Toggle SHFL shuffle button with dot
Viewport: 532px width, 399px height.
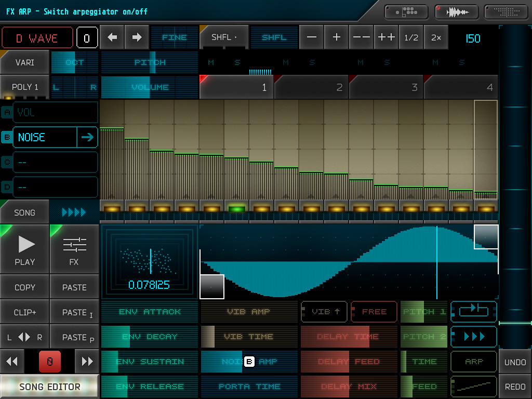point(224,37)
